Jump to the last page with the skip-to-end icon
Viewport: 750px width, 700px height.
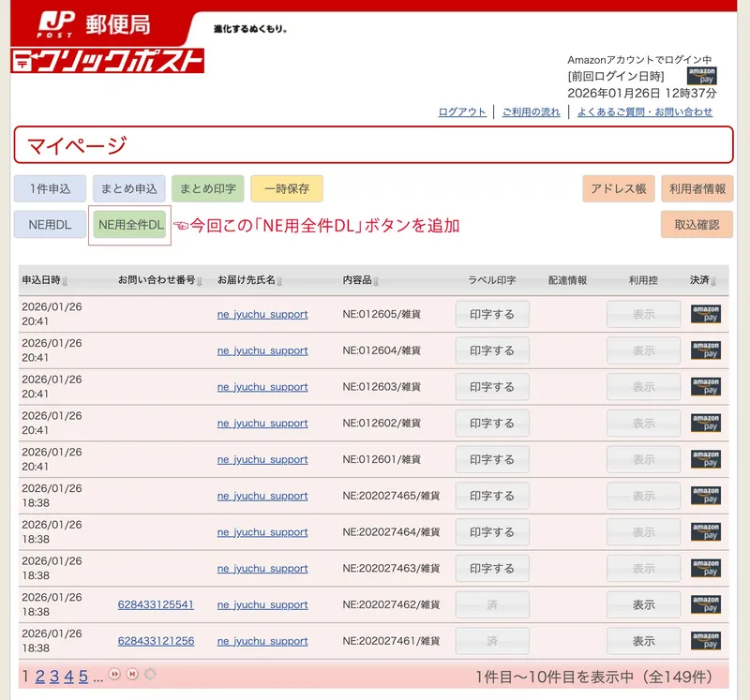132,674
